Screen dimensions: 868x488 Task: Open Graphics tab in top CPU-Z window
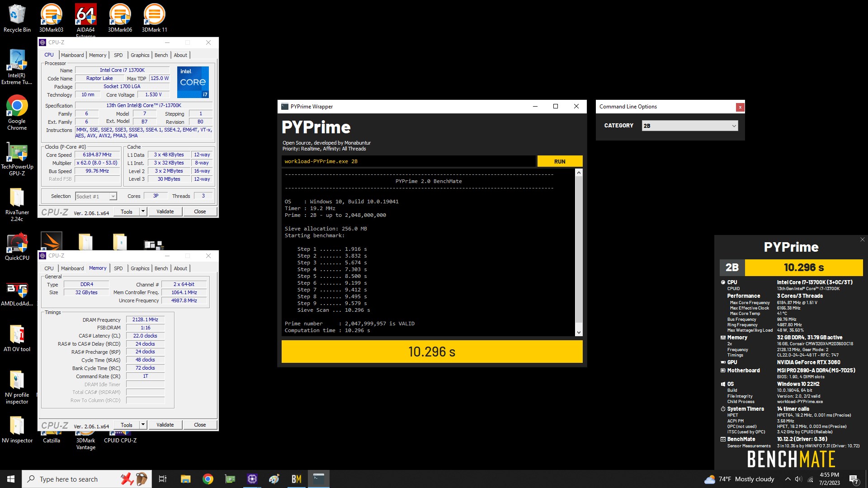click(x=140, y=55)
